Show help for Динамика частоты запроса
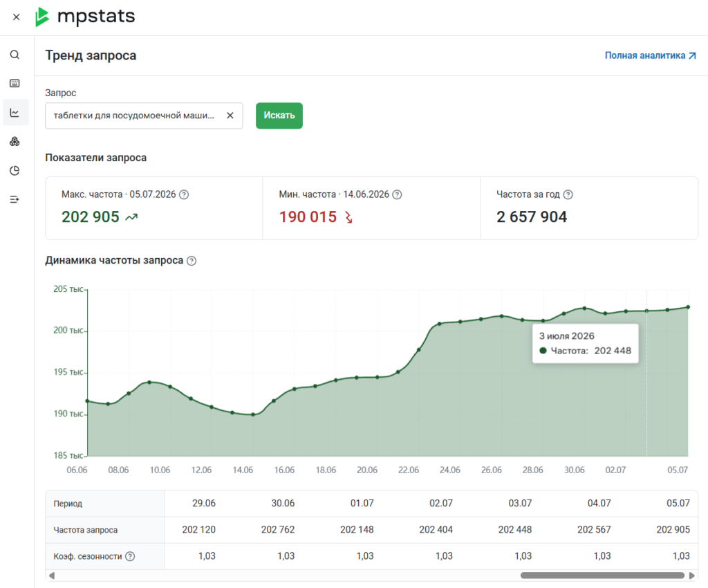Viewport: 708px width, 588px height. 192,261
